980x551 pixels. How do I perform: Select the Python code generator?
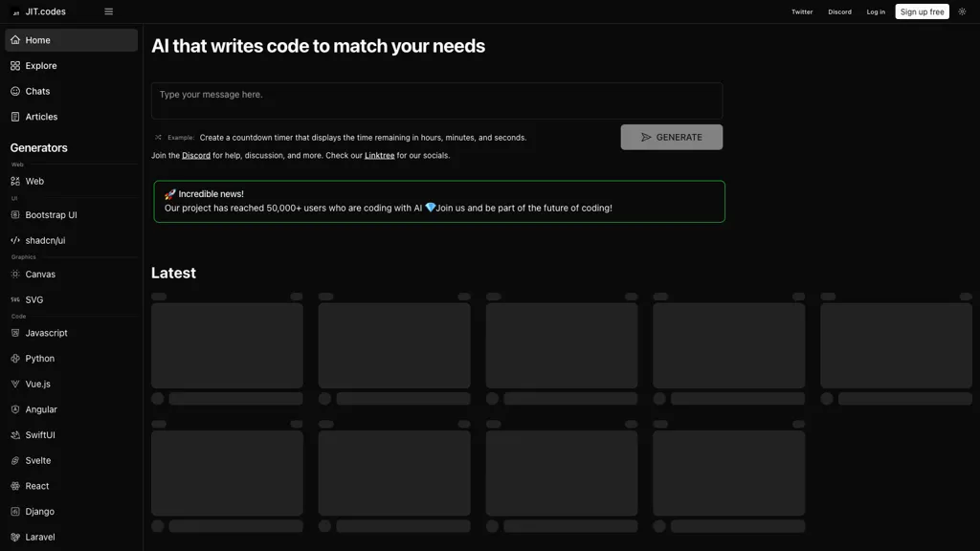pyautogui.click(x=41, y=358)
